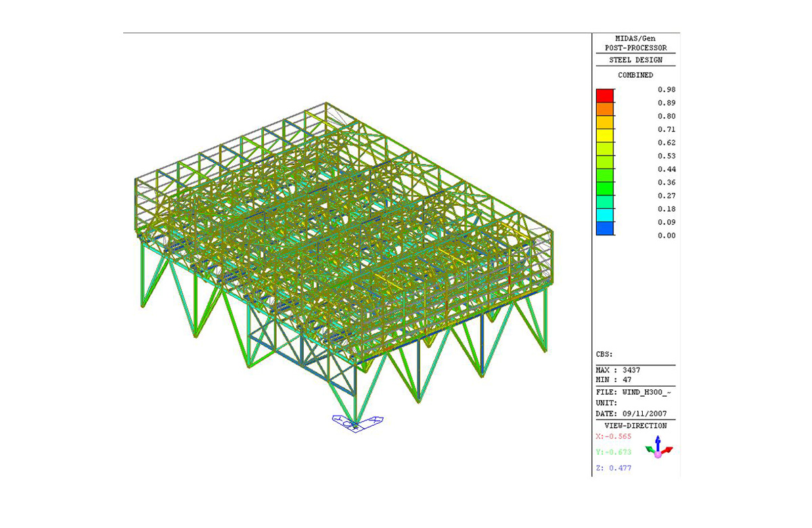The image size is (812, 528).
Task: Pick the red legend color band
Action: pos(605,95)
